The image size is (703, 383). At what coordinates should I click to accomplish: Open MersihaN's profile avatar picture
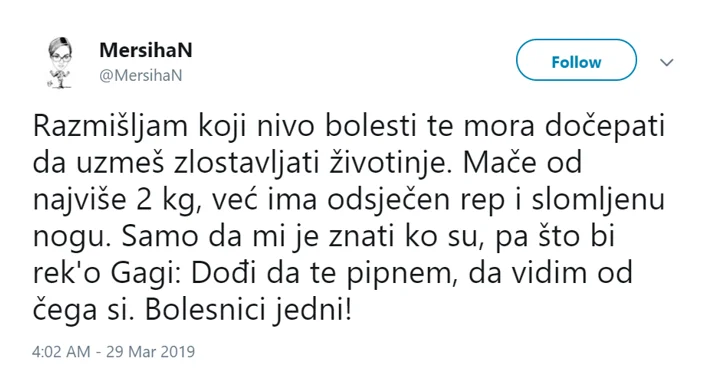60,62
